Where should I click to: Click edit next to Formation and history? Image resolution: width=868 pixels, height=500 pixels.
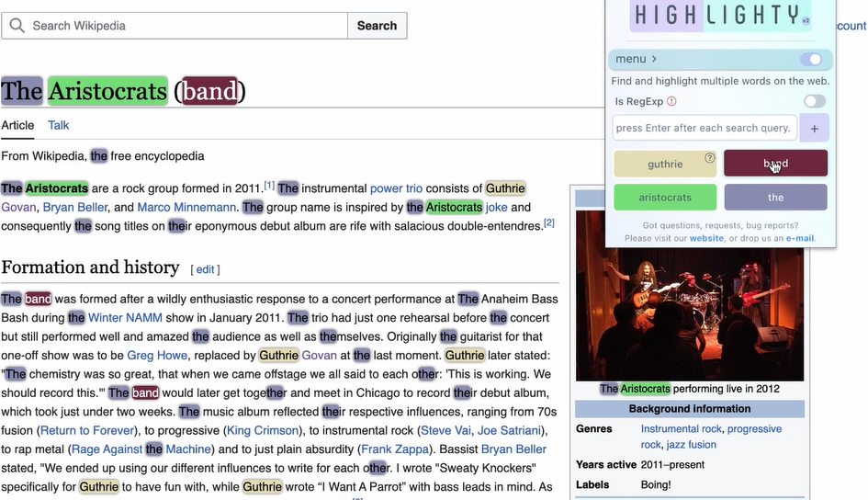pyautogui.click(x=205, y=269)
